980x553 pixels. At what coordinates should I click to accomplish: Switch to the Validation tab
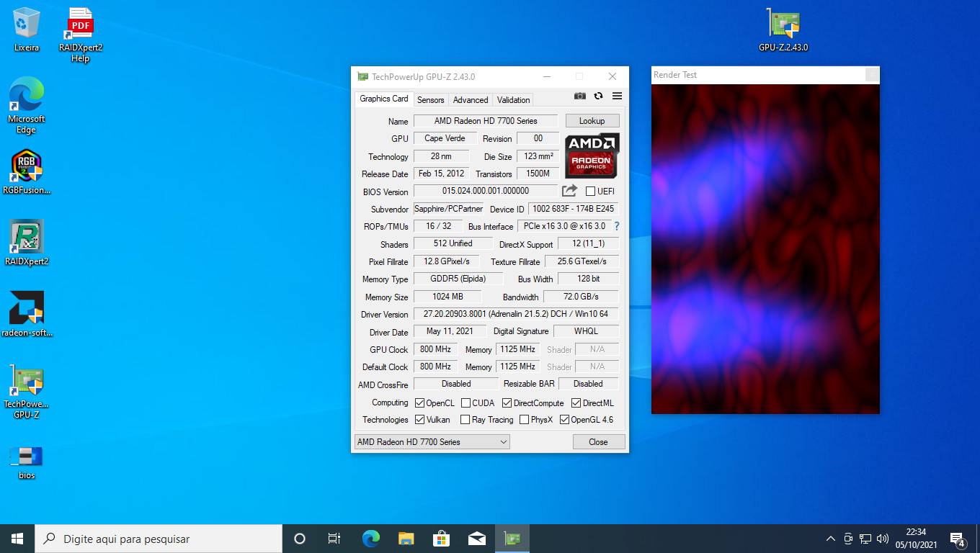point(514,100)
